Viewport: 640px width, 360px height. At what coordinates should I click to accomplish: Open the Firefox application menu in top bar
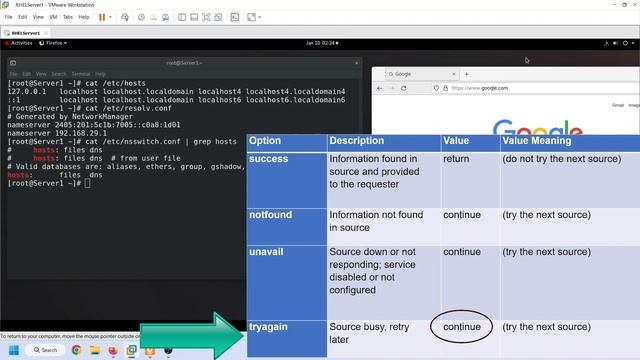coord(53,43)
